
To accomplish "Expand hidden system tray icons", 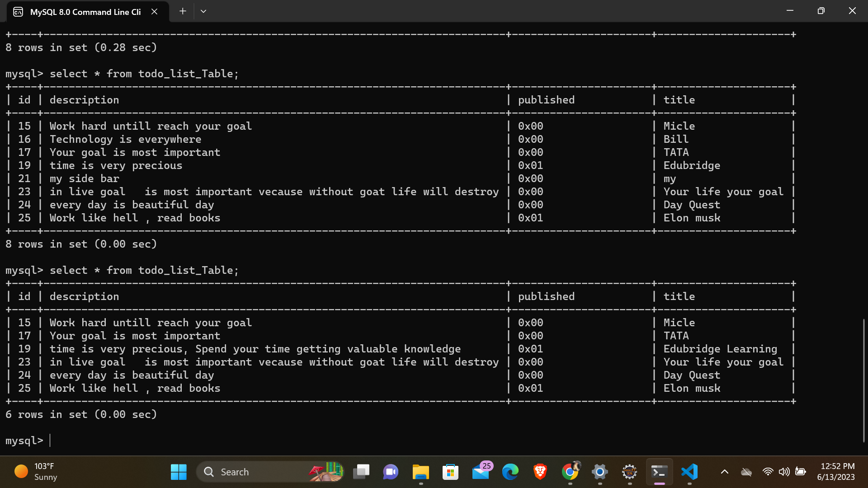I will 725,472.
